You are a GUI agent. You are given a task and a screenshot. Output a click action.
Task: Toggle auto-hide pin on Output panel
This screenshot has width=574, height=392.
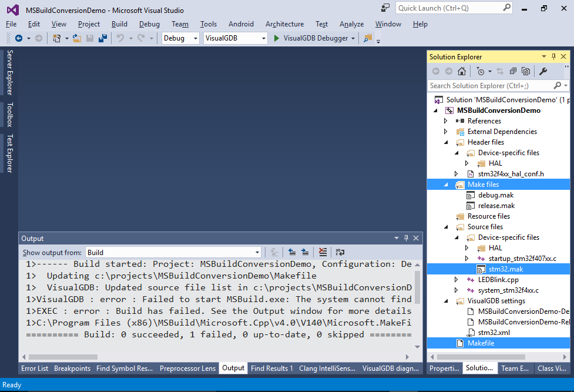pyautogui.click(x=406, y=238)
